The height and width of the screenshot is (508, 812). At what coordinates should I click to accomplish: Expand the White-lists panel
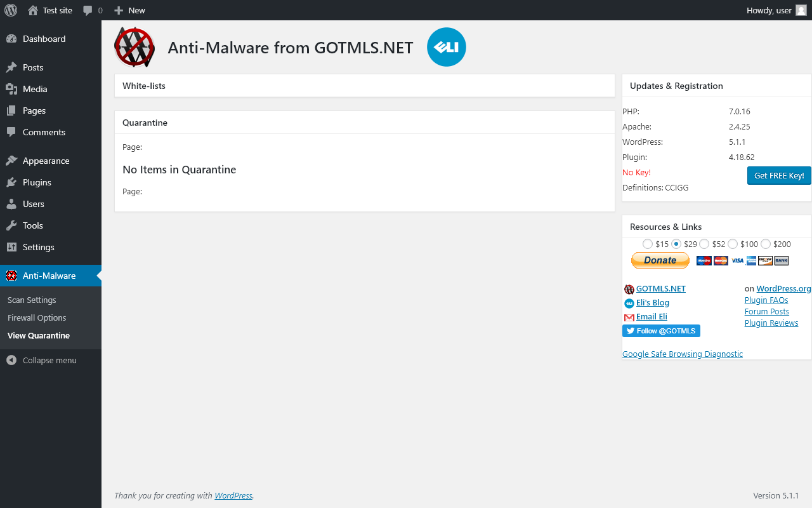tap(364, 86)
